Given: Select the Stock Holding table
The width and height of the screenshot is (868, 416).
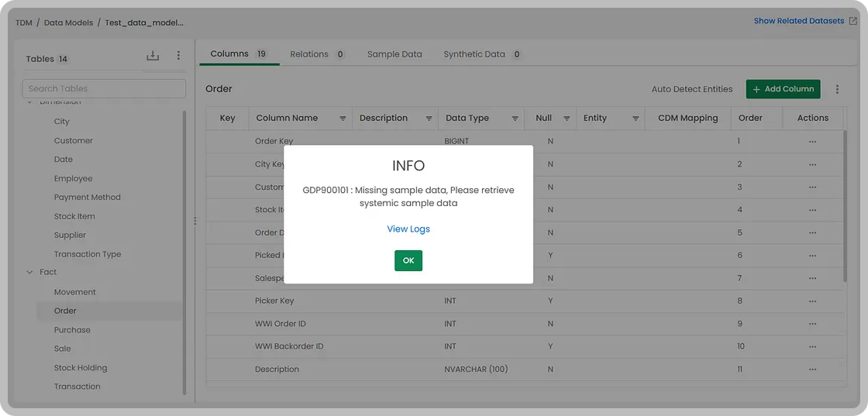Looking at the screenshot, I should pos(81,368).
